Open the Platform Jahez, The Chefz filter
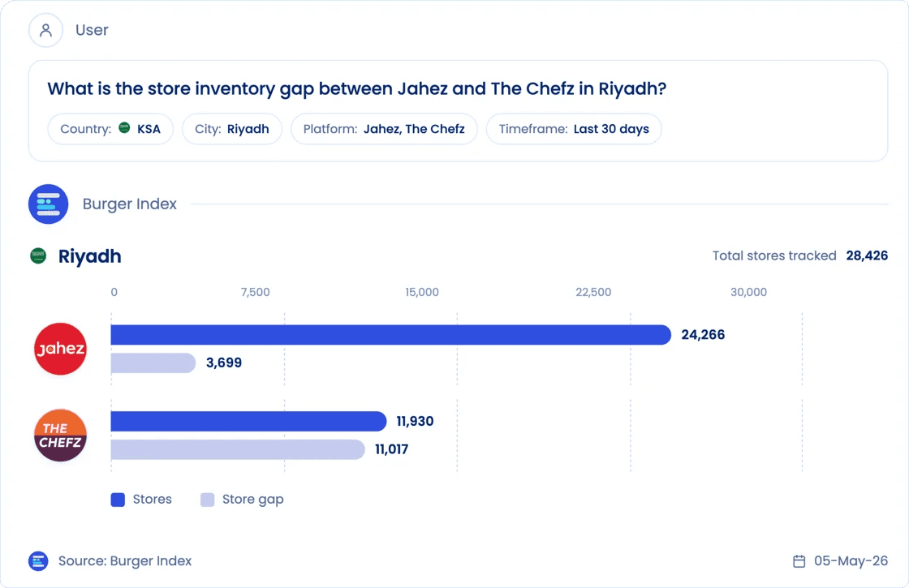This screenshot has height=588, width=909. (384, 129)
